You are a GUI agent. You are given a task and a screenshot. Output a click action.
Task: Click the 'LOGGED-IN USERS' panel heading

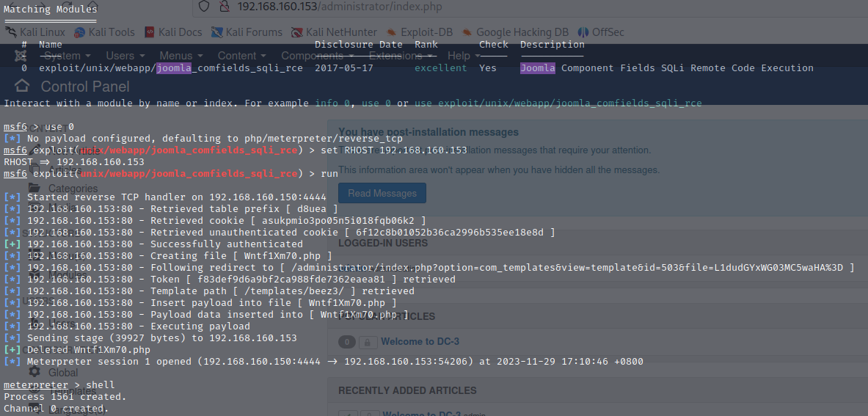383,244
